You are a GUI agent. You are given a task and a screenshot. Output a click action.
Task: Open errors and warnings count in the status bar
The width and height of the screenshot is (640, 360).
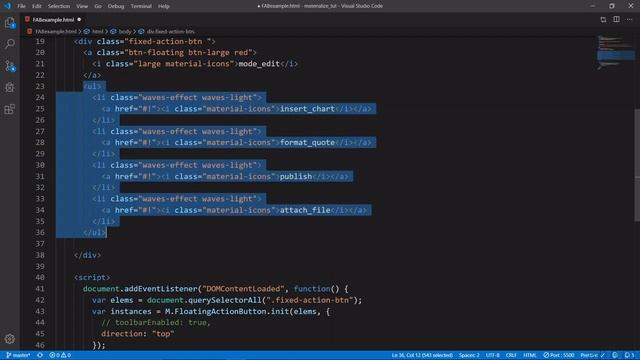(x=60, y=355)
